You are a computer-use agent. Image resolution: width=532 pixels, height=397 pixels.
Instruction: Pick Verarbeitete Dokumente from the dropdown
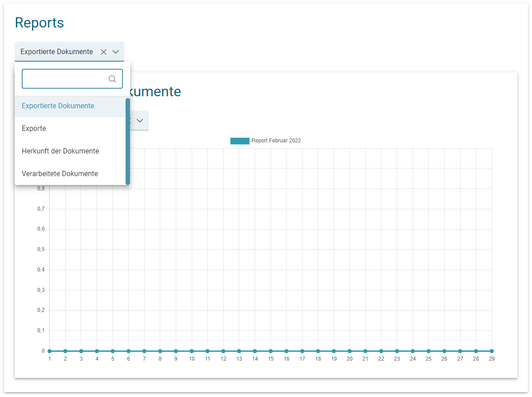click(60, 174)
